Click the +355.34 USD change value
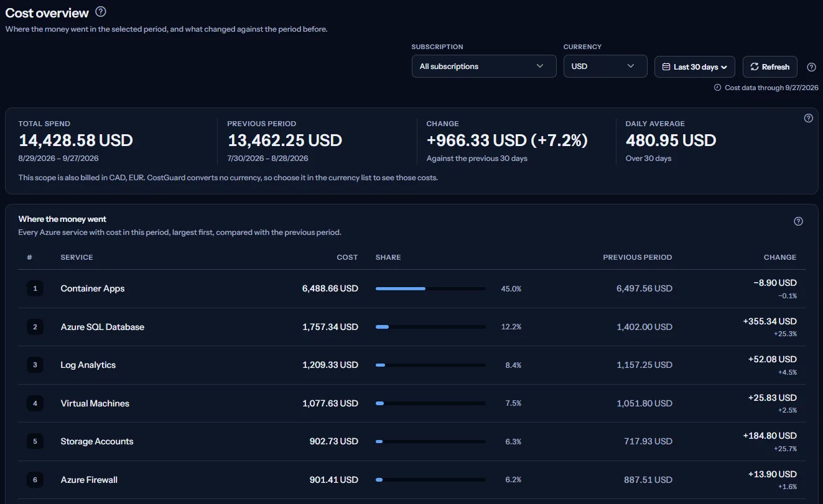Image resolution: width=823 pixels, height=504 pixels. pos(770,321)
